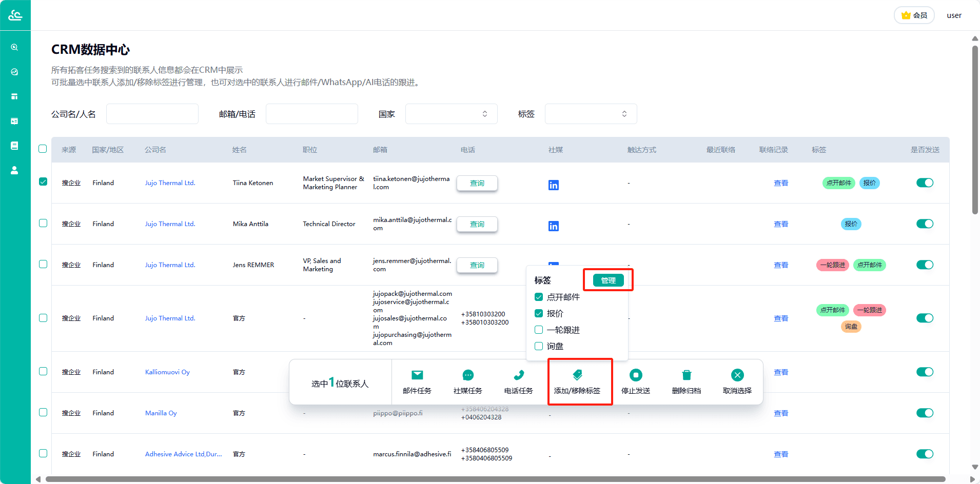This screenshot has height=484, width=980.
Task: Click the 公司名/人名 input field
Action: [x=152, y=114]
